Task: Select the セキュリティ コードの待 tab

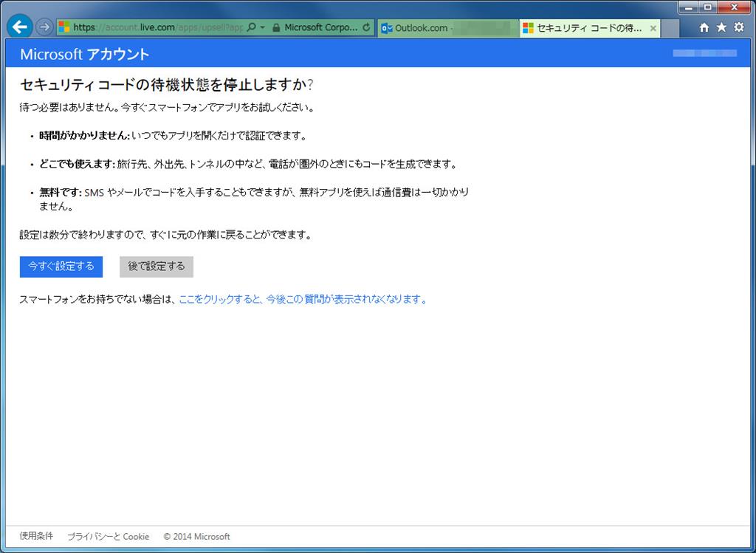Action: (589, 28)
